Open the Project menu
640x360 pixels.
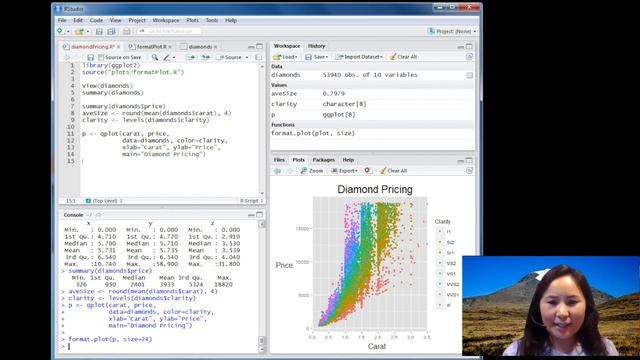click(137, 20)
